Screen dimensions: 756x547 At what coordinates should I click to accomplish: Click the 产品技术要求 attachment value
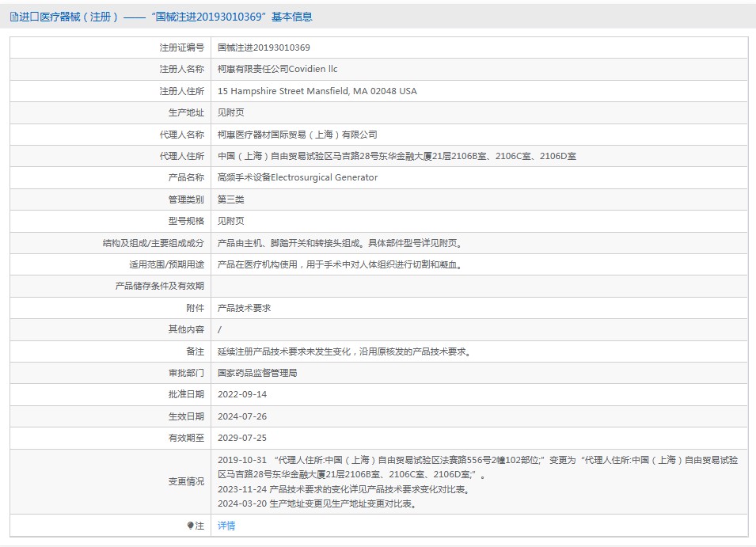point(244,308)
